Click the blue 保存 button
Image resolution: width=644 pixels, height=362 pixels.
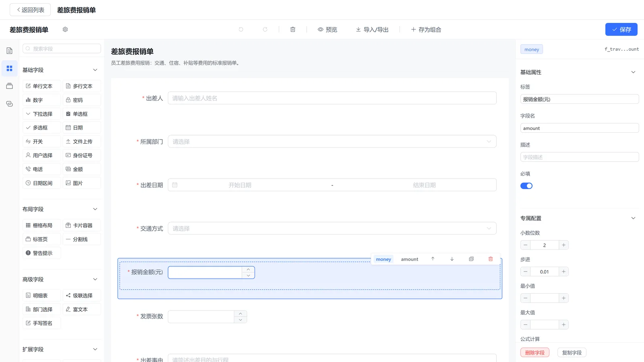click(621, 29)
